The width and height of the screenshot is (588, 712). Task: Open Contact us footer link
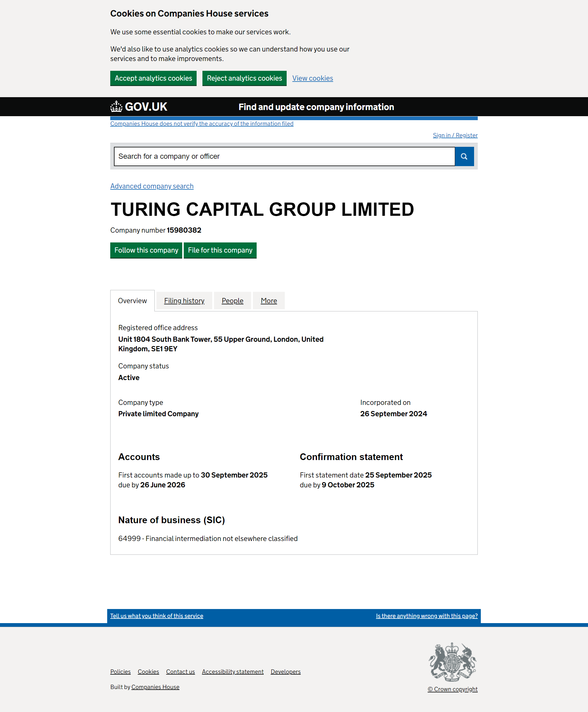(x=180, y=672)
